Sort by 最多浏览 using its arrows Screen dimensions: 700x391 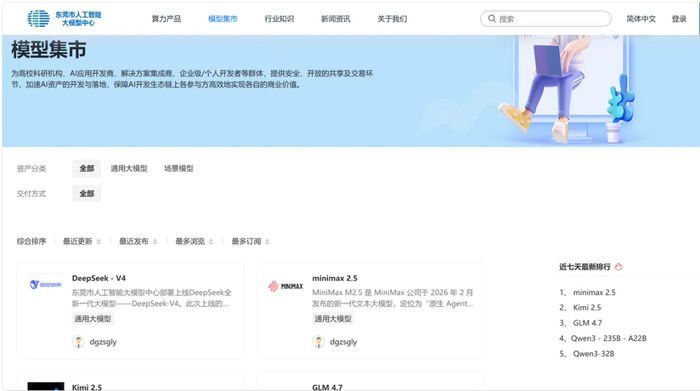pos(211,241)
